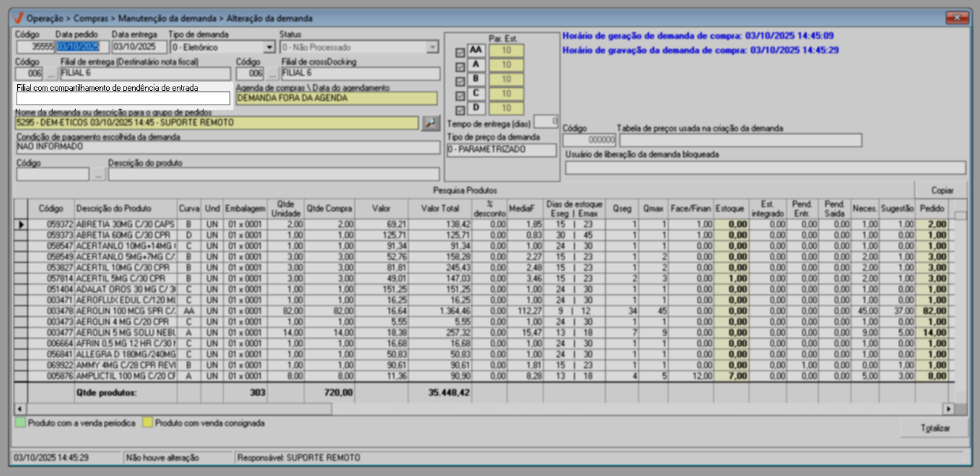Click the Filial com compartilhamento de pendência field
The width and height of the screenshot is (980, 476).
(123, 99)
